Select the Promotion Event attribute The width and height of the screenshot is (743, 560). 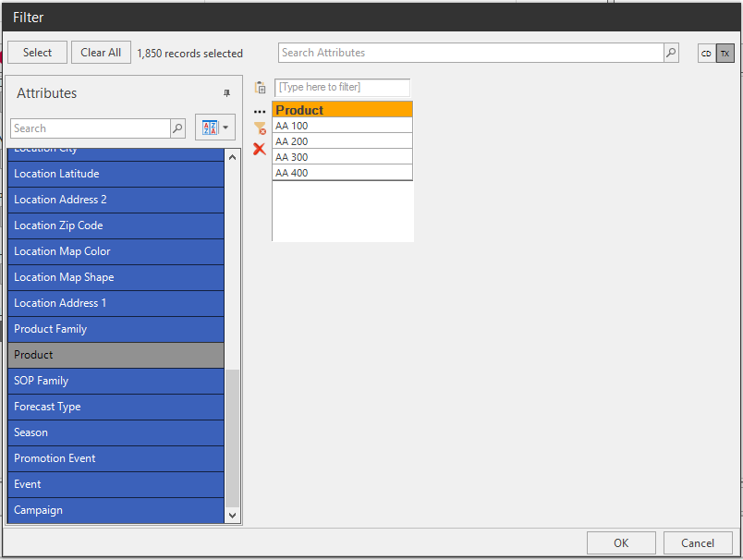point(116,458)
